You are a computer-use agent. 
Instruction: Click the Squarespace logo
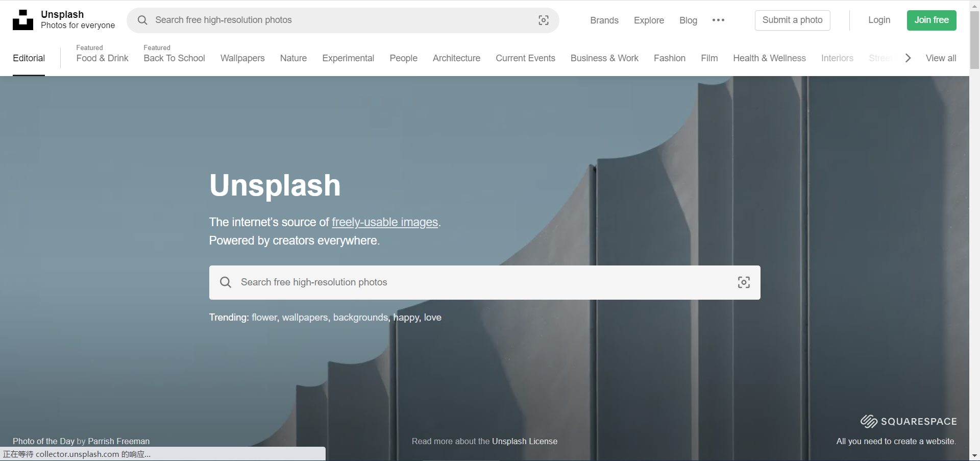[x=909, y=421]
